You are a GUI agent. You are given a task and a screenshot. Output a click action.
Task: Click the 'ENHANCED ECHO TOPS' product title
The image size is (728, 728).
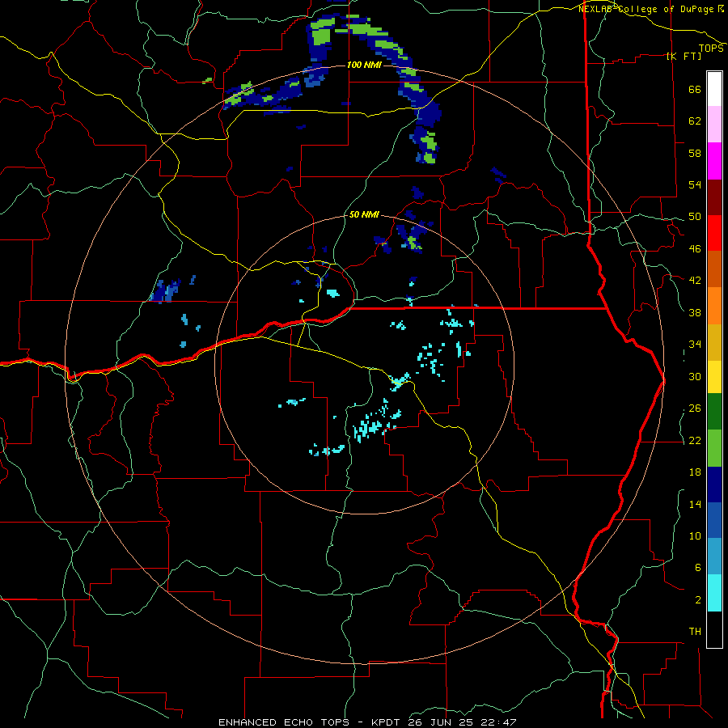[284, 722]
